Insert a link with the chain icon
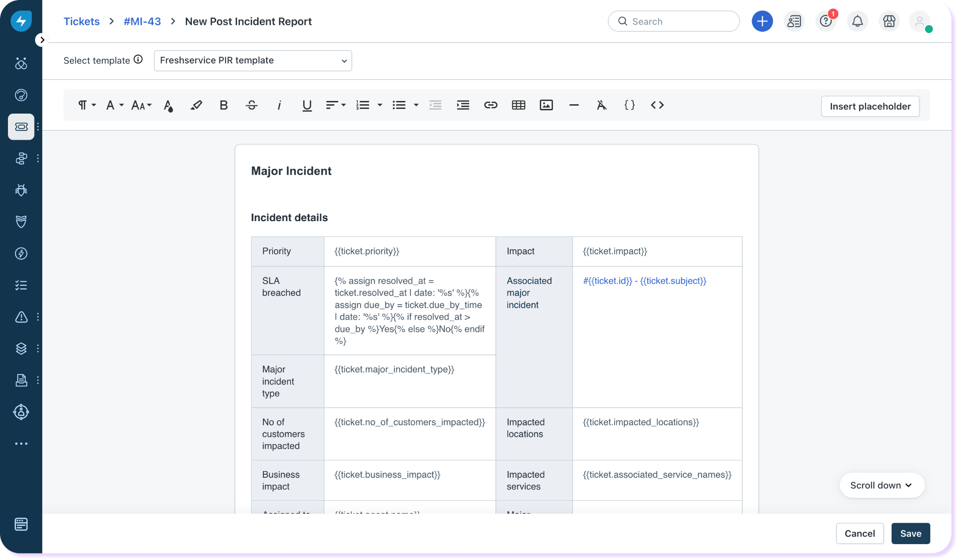 [490, 105]
